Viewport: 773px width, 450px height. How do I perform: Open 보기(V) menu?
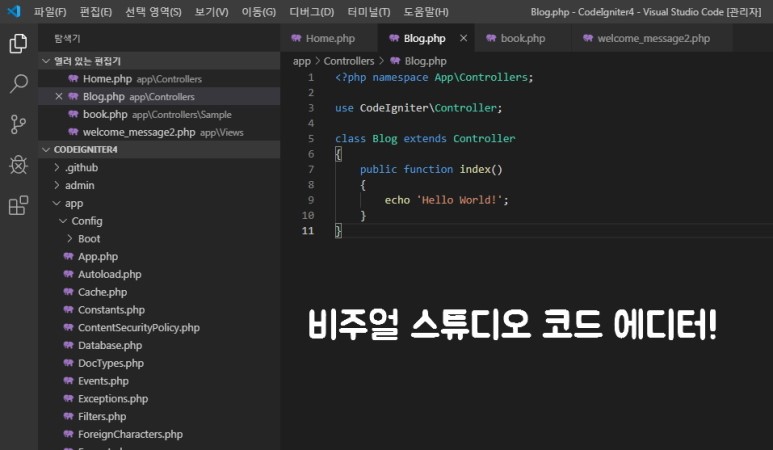(211, 12)
